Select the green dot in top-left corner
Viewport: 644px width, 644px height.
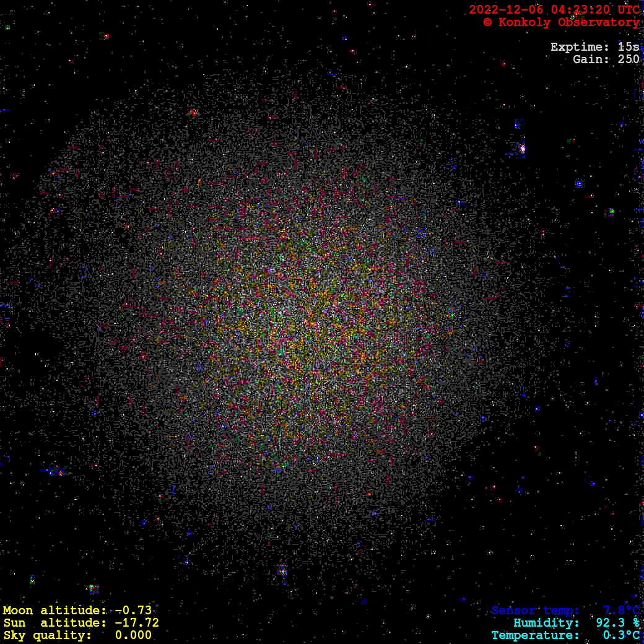pos(7,27)
